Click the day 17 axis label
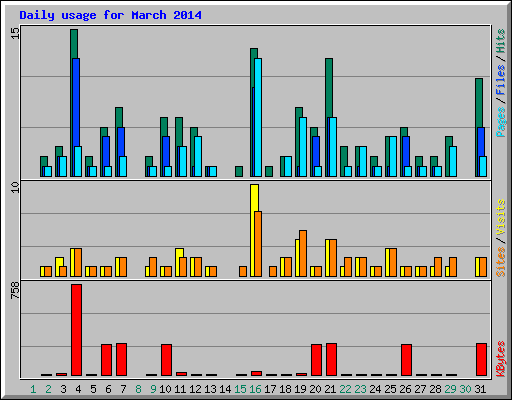This screenshot has width=512, height=400. pos(270,389)
